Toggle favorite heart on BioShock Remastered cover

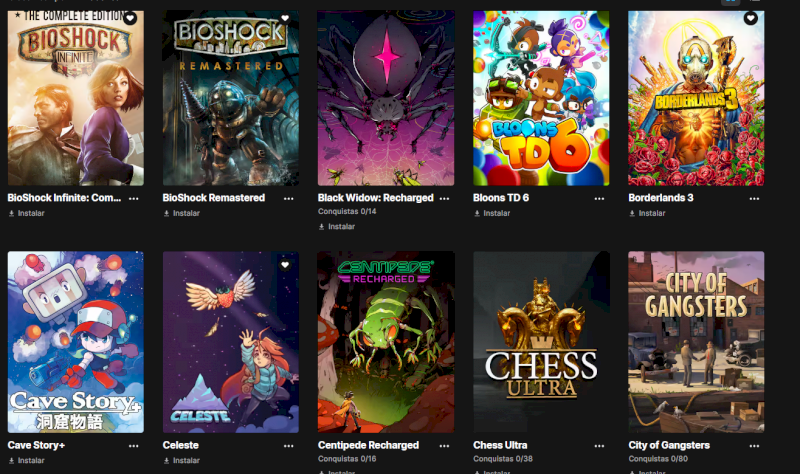pos(285,18)
